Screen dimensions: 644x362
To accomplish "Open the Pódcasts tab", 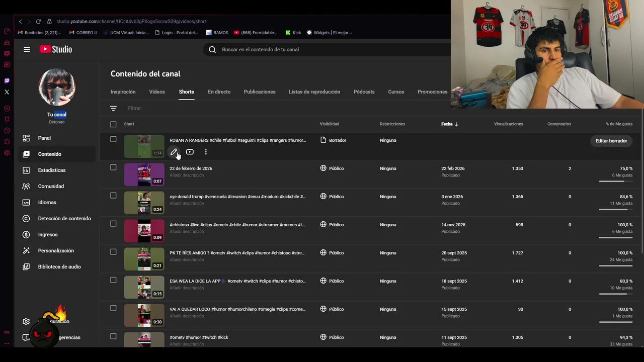I will [x=364, y=92].
